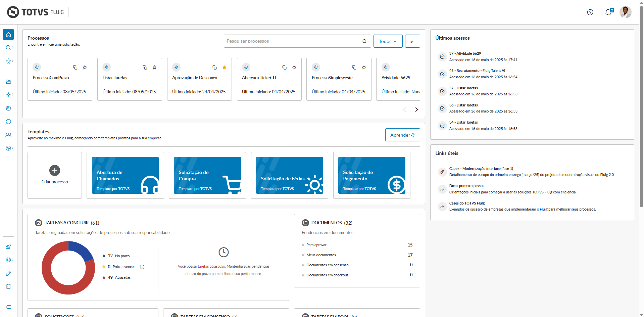Screen dimensions: 644x317
Task: Open the analytics chart sidebar icon
Action: tap(8, 108)
